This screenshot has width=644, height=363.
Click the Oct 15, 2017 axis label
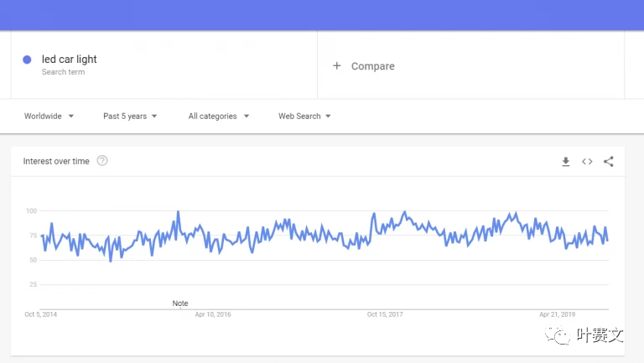[385, 315]
